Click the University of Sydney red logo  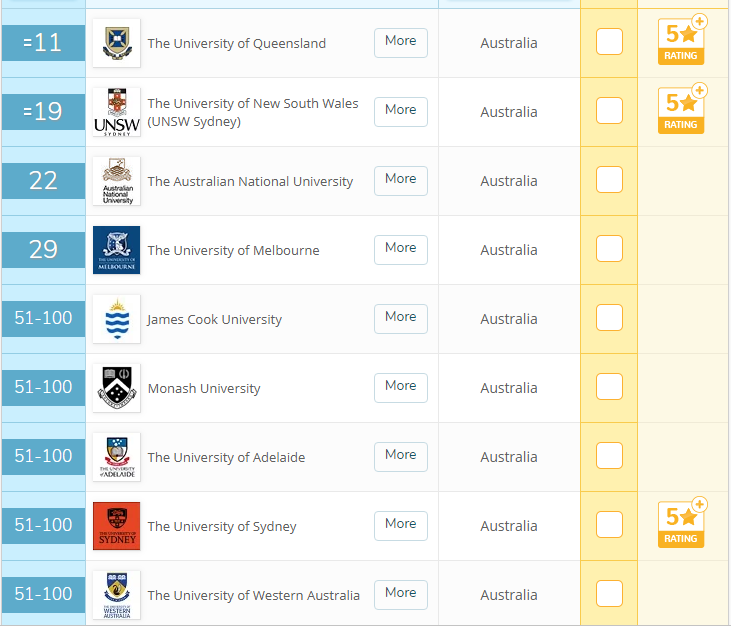pyautogui.click(x=116, y=526)
